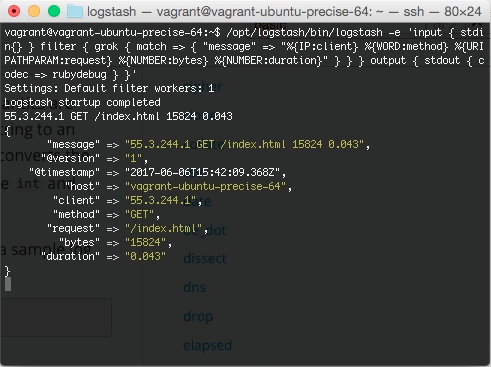Click the timestamp value 2017-06-06T15:42:09.368Z

tap(202, 172)
